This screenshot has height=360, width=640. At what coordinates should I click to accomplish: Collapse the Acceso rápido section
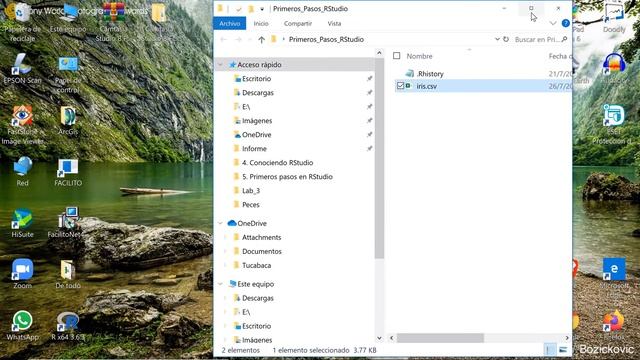220,64
